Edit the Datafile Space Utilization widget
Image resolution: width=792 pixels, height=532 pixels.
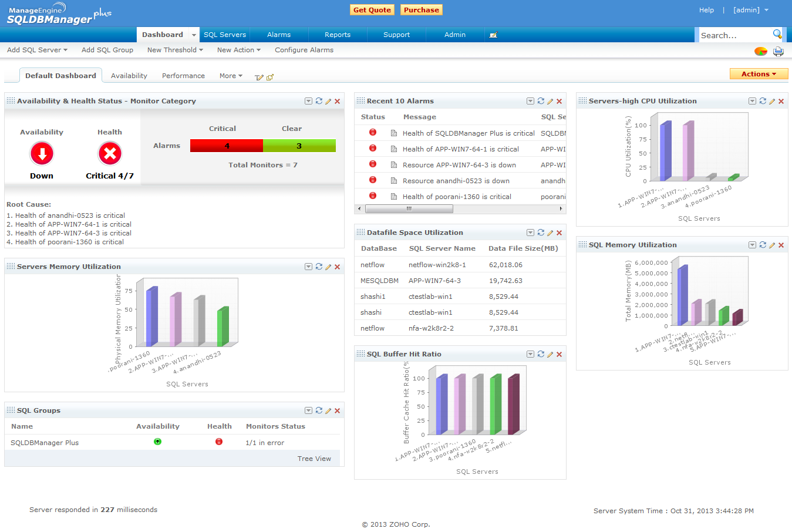(x=550, y=233)
